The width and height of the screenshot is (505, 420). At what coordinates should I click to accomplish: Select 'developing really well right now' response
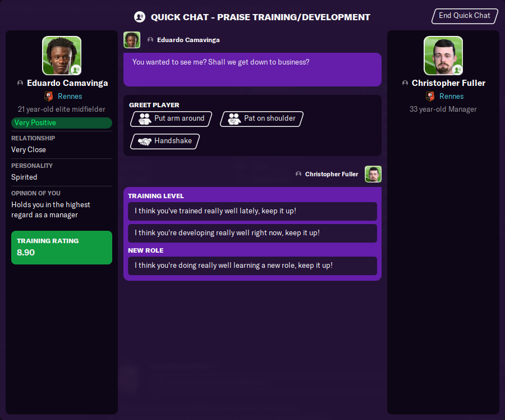coord(252,233)
